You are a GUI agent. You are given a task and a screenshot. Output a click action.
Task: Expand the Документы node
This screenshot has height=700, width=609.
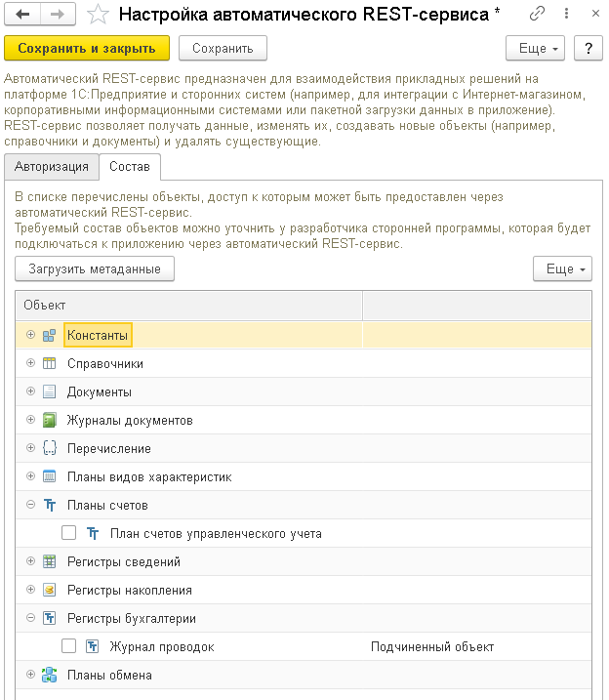pos(30,391)
